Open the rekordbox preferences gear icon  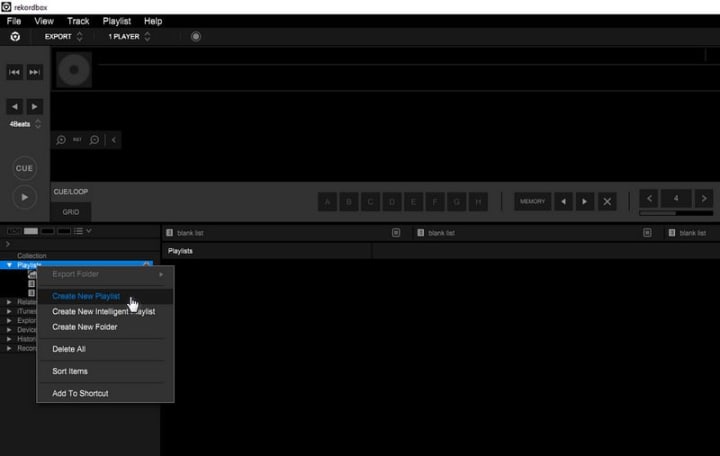coord(15,37)
